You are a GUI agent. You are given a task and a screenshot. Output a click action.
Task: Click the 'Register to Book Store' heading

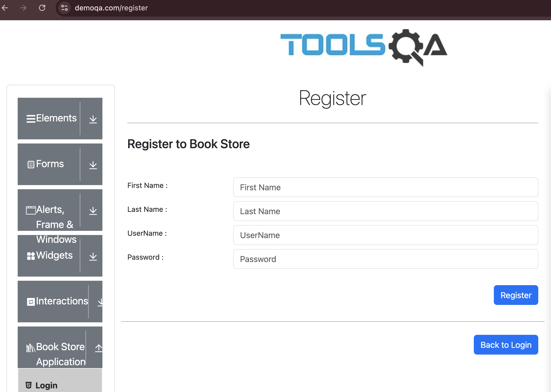pyautogui.click(x=188, y=144)
